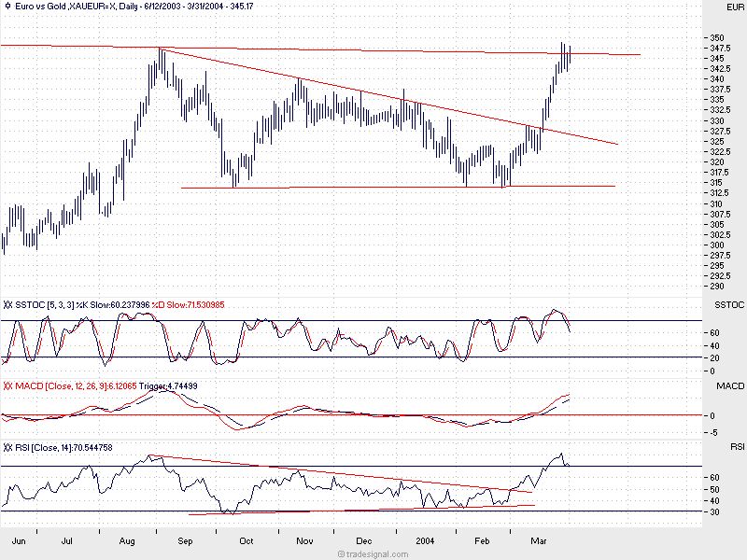Click the 'Feb' month label
This screenshot has height=560, width=747.
tap(482, 541)
